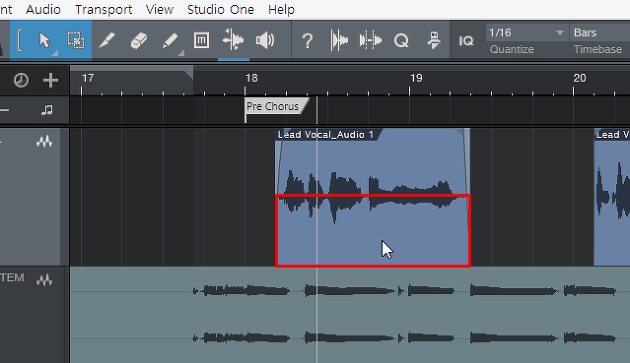Open the 1/16 Quantize dropdown

click(527, 33)
